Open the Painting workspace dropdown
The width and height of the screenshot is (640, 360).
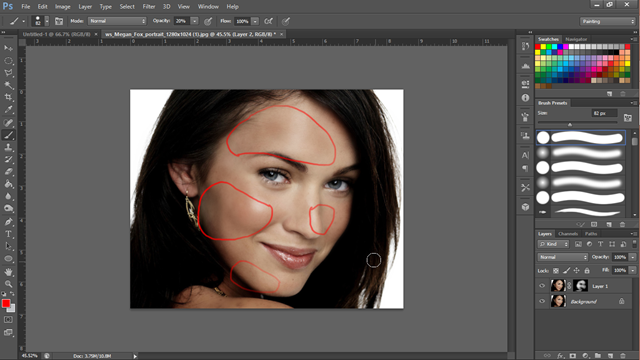point(608,21)
